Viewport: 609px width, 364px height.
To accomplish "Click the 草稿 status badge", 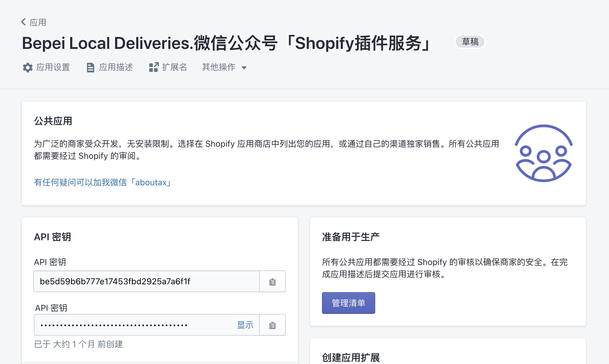I will [470, 42].
